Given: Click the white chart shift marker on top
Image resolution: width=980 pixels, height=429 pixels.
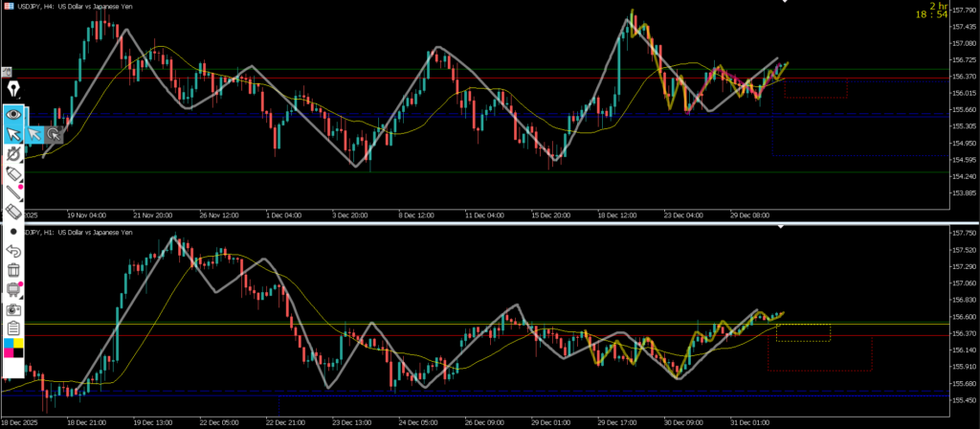Looking at the screenshot, I should click(784, 2).
